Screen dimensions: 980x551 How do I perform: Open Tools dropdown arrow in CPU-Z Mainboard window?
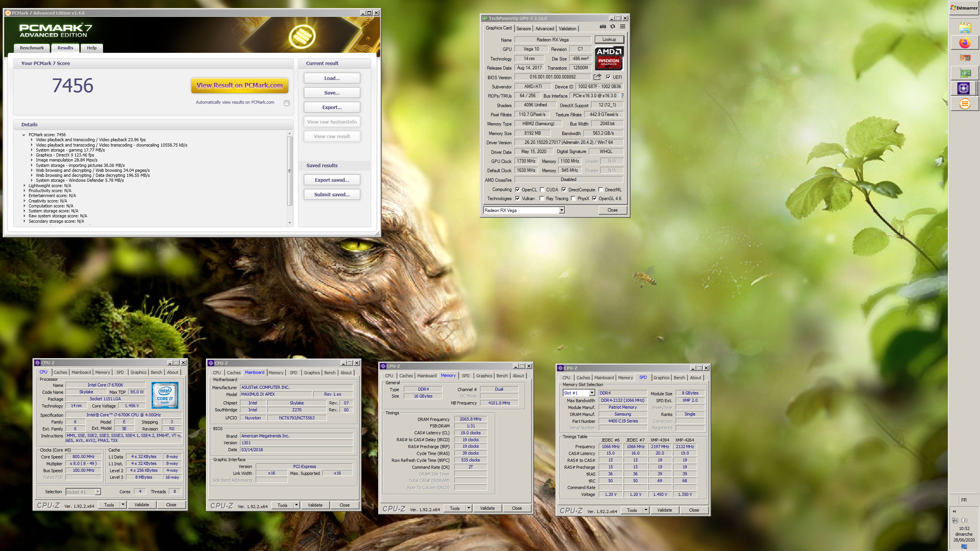[296, 505]
